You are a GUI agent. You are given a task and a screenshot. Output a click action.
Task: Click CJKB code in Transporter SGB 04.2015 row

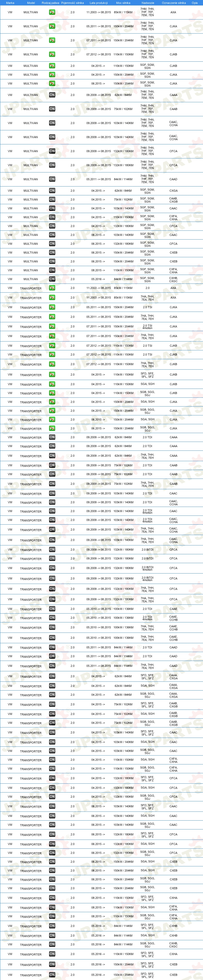pos(173,393)
